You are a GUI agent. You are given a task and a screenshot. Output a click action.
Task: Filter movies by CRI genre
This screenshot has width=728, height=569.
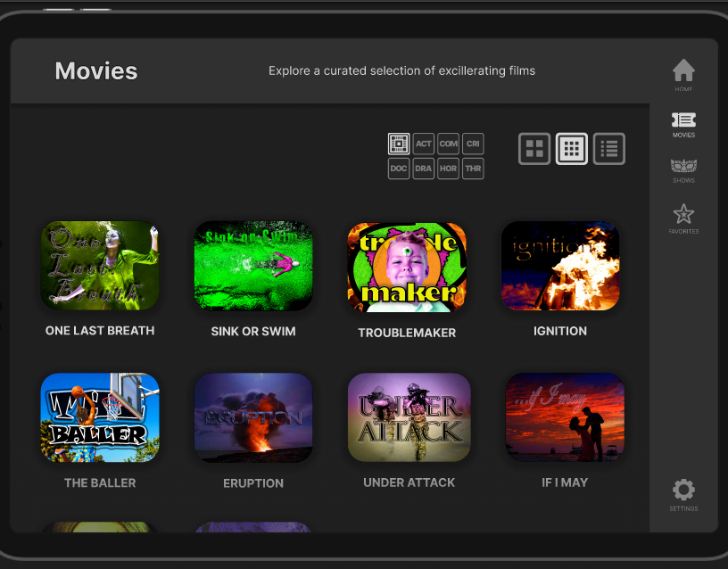point(473,144)
